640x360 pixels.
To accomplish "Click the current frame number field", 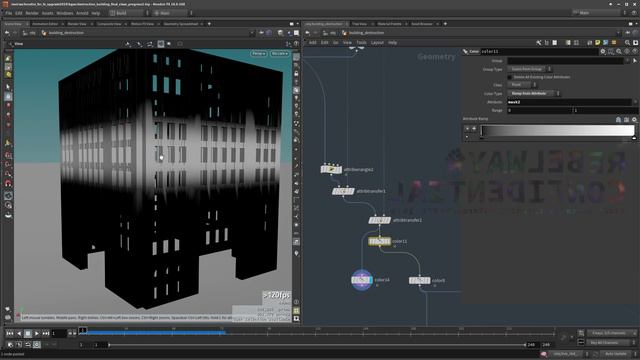I will click(x=59, y=333).
